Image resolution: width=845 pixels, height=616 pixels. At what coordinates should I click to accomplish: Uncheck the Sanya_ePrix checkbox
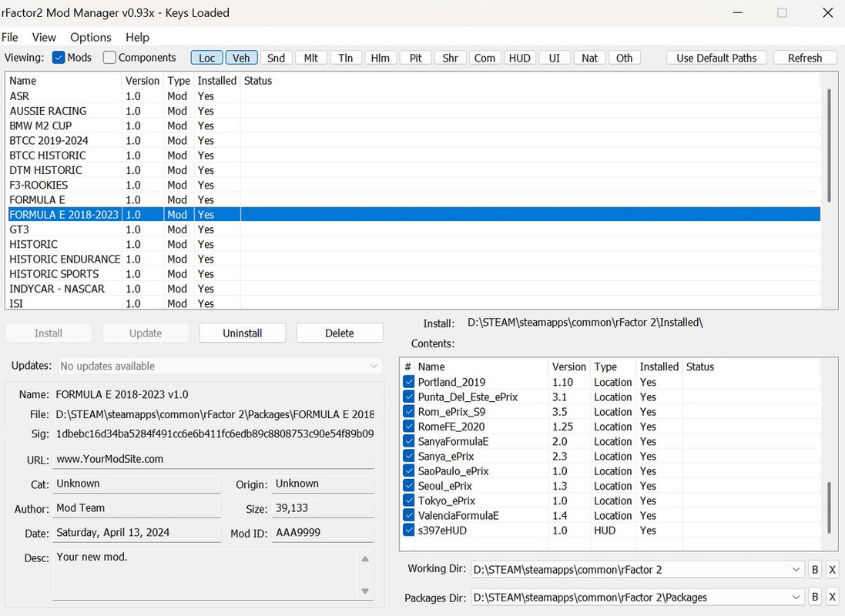pyautogui.click(x=408, y=457)
